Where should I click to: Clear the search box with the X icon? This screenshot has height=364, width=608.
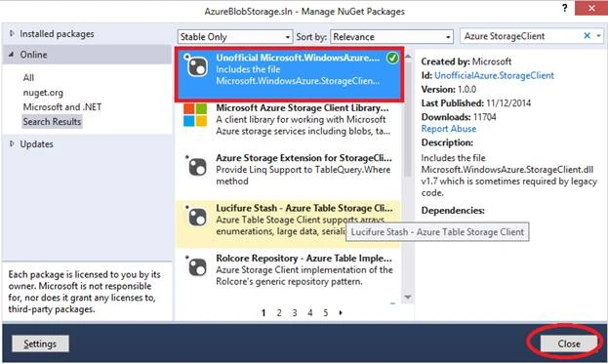click(x=588, y=36)
